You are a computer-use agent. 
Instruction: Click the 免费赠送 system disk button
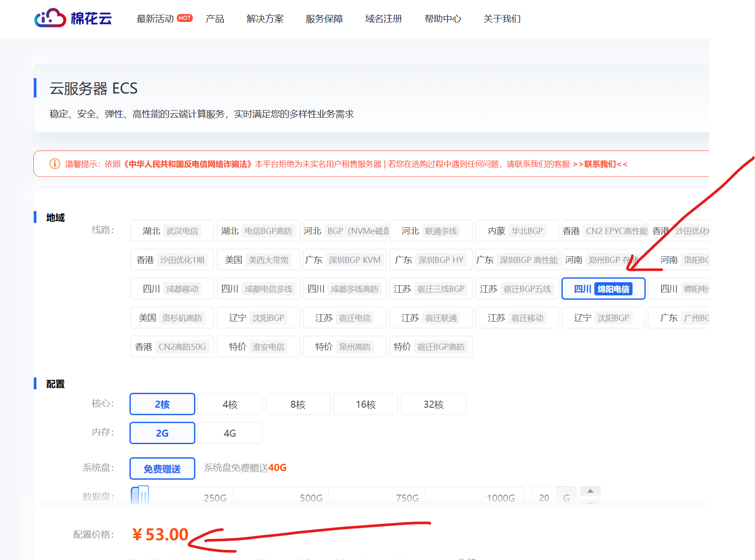point(162,469)
